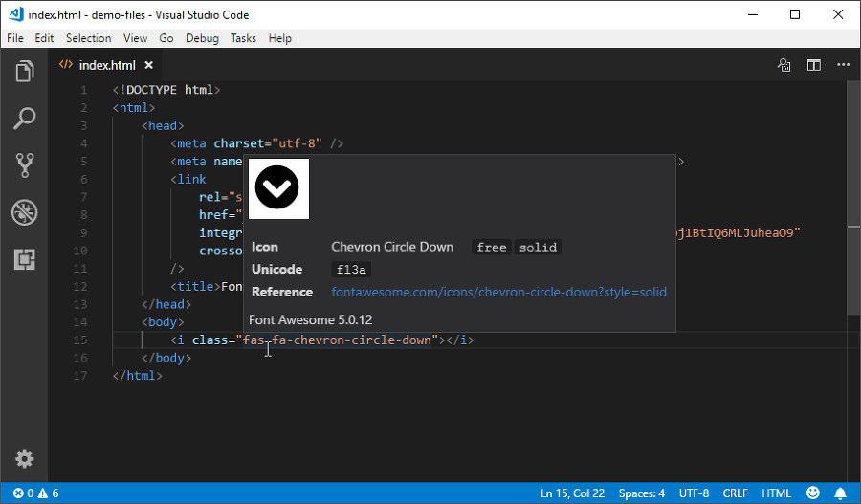Change line endings via CRLF

pyautogui.click(x=735, y=493)
